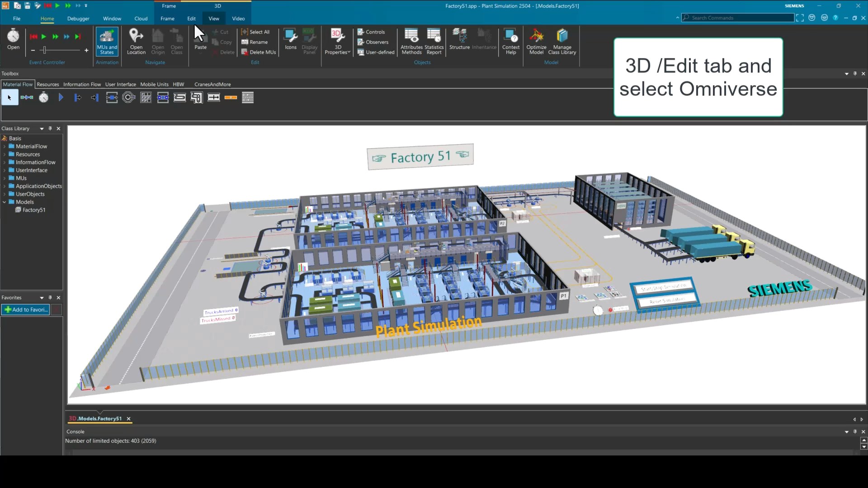868x488 pixels.
Task: Open the Attributes Methods viewer
Action: [x=411, y=41]
